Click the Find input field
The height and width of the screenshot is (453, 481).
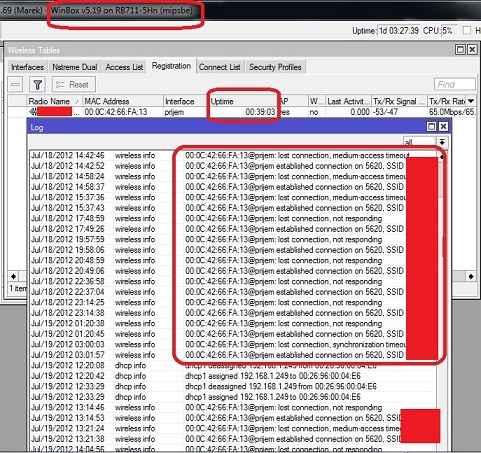[455, 84]
